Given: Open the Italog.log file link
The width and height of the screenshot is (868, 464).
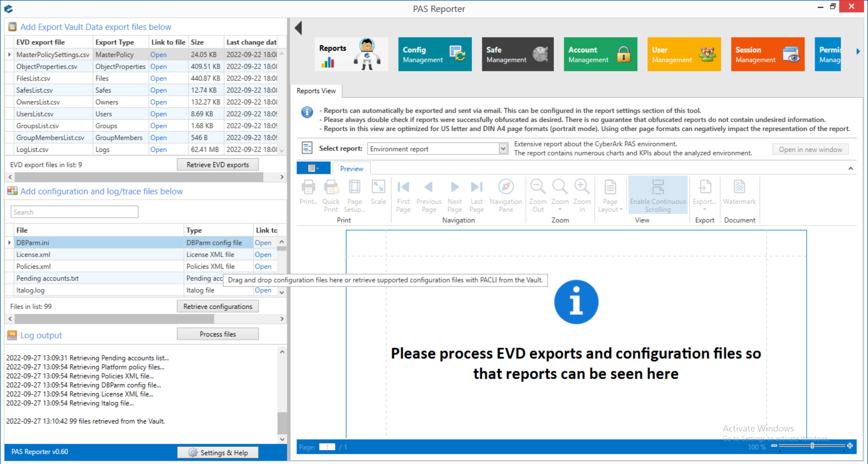Looking at the screenshot, I should tap(263, 290).
